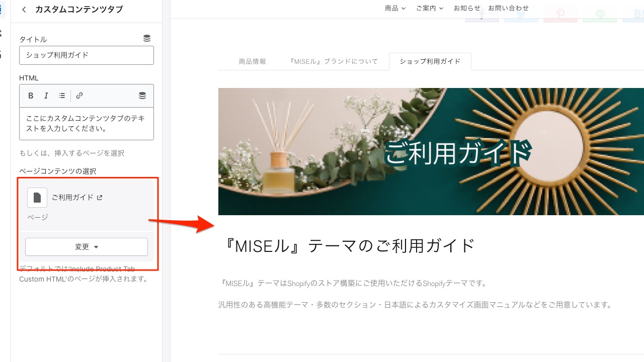The width and height of the screenshot is (644, 362).
Task: Click paragraph starting 『MISEル』テーマはShopify
Action: coord(354,284)
